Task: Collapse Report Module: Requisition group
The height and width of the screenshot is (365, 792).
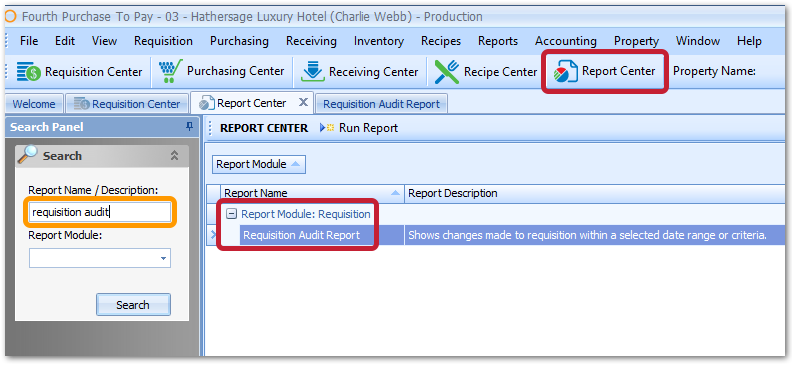Action: click(x=231, y=214)
